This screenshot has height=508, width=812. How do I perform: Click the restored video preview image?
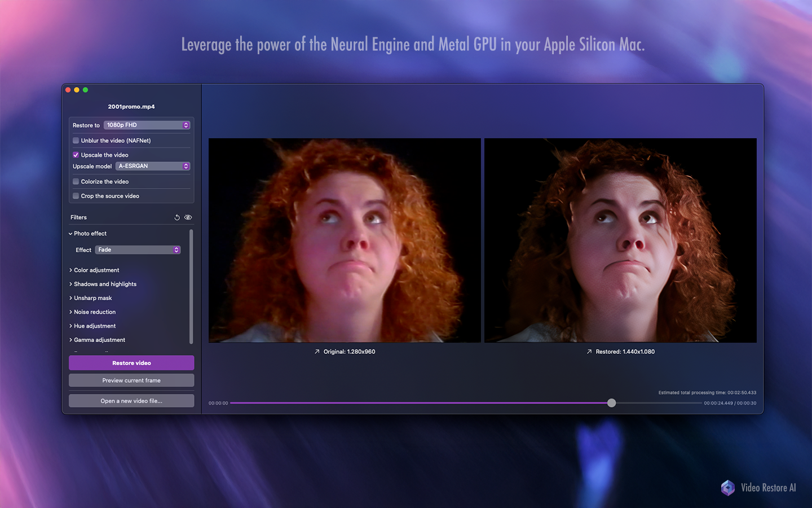click(x=620, y=240)
